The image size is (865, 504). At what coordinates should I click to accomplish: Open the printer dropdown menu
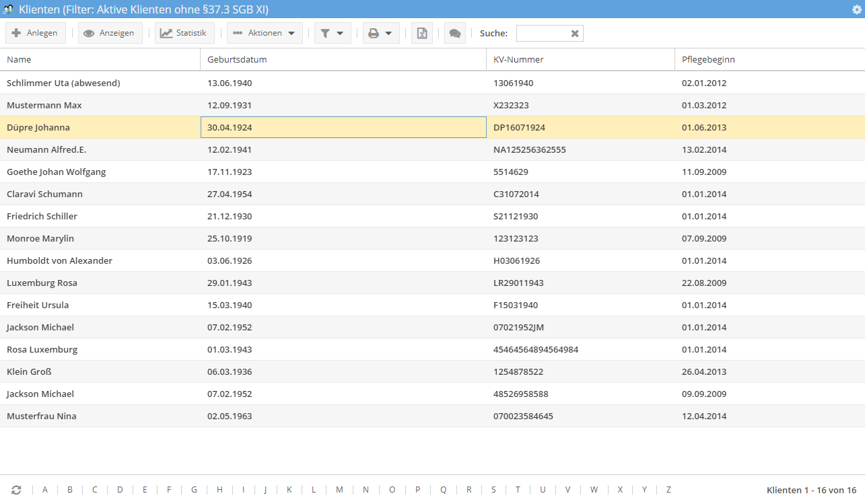[381, 33]
